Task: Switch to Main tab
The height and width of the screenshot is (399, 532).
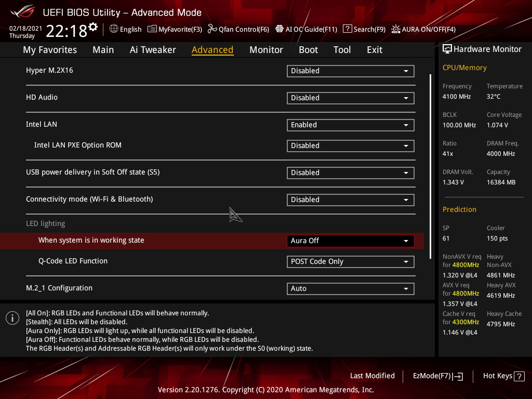Action: click(103, 50)
